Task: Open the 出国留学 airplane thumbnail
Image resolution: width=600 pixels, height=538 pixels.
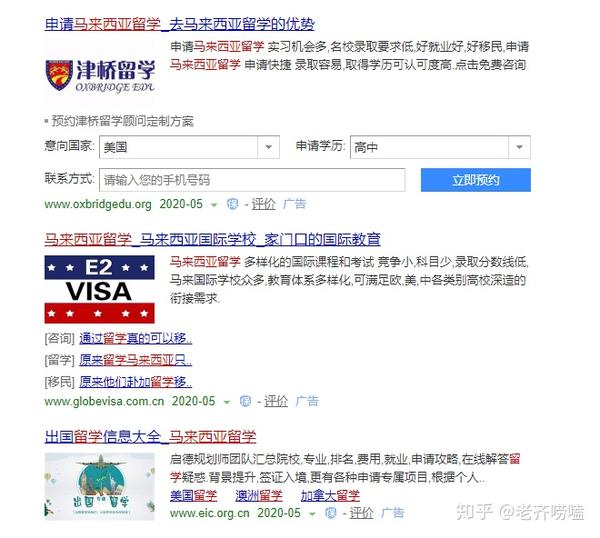Action: point(99,486)
